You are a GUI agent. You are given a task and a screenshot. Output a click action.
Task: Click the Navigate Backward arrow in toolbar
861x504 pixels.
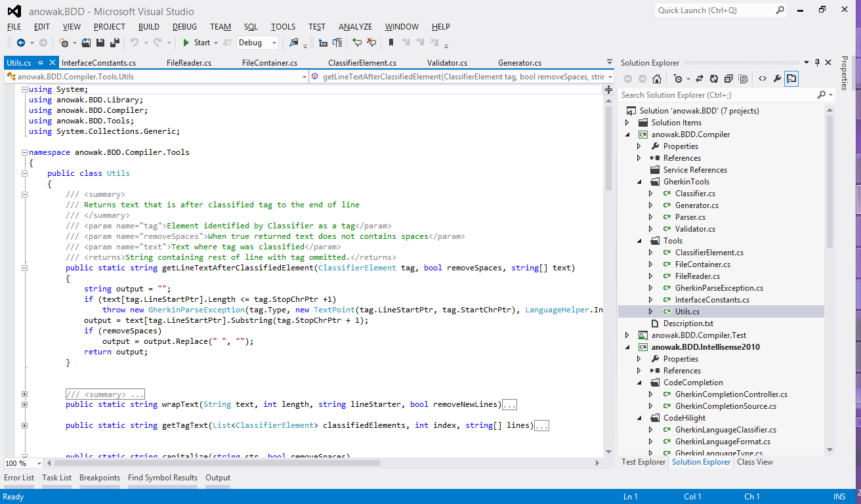[20, 43]
